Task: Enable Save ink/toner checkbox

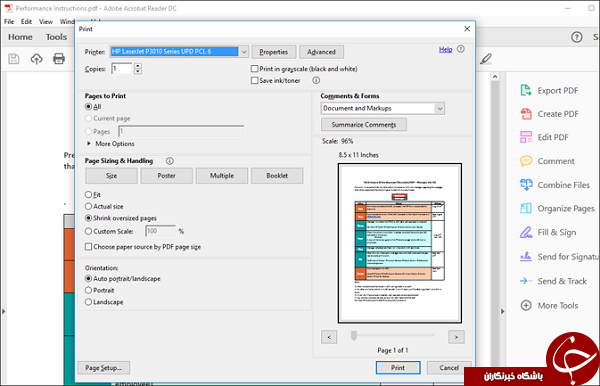Action: click(254, 81)
